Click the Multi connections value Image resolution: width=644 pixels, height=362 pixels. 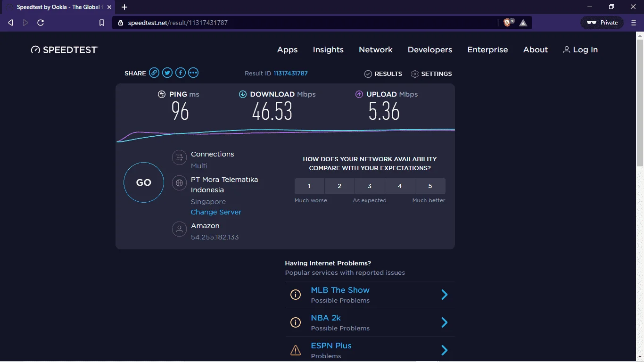[x=199, y=166]
